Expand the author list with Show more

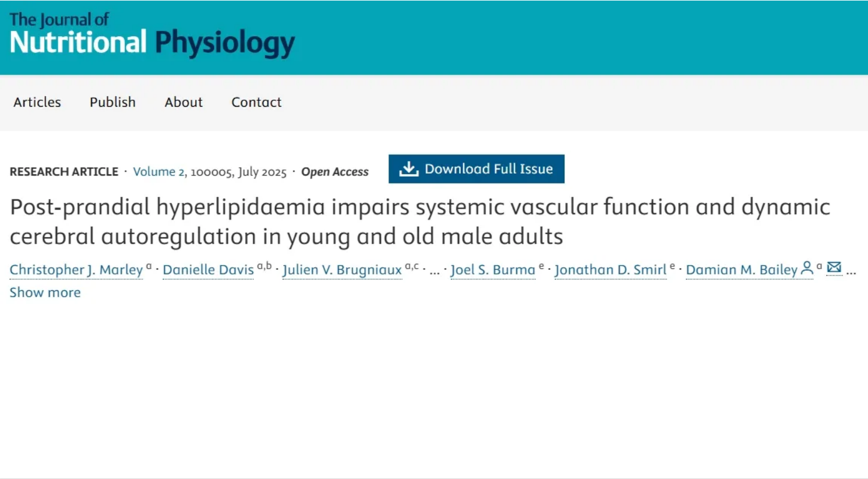click(45, 293)
